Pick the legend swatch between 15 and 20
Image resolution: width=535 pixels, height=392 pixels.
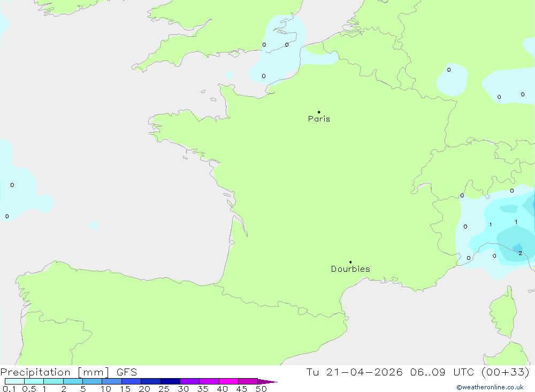coord(131,381)
